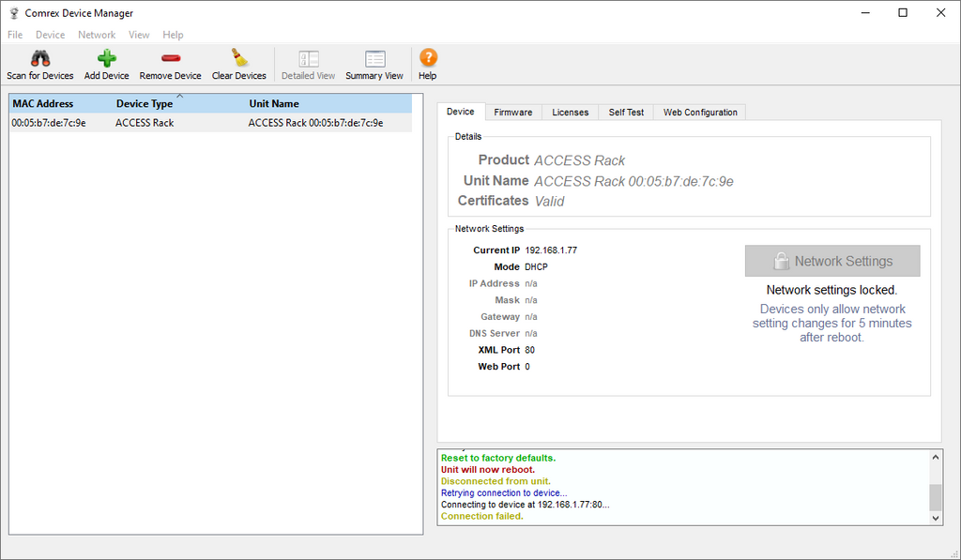Click the padlock icon on Network Settings

[x=781, y=261]
